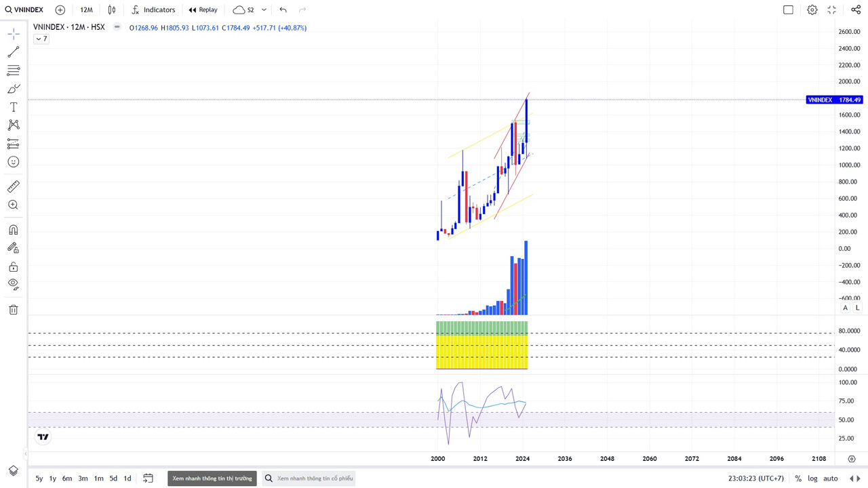
Task: Open the Indicators menu
Action: (x=153, y=9)
